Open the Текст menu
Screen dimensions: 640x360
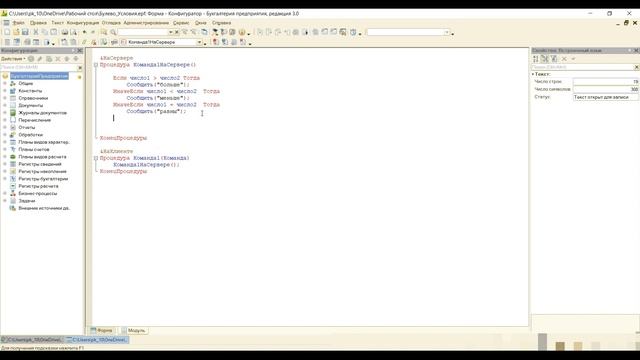[57, 23]
